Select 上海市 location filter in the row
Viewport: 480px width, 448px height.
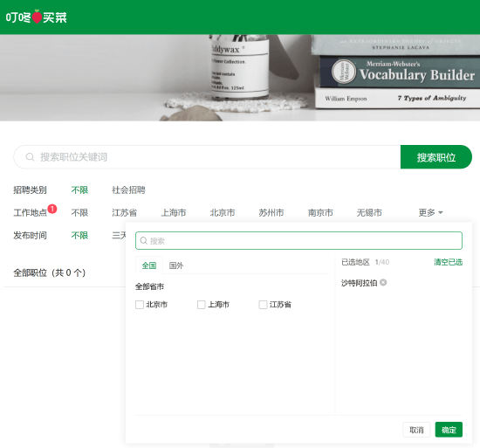(174, 212)
